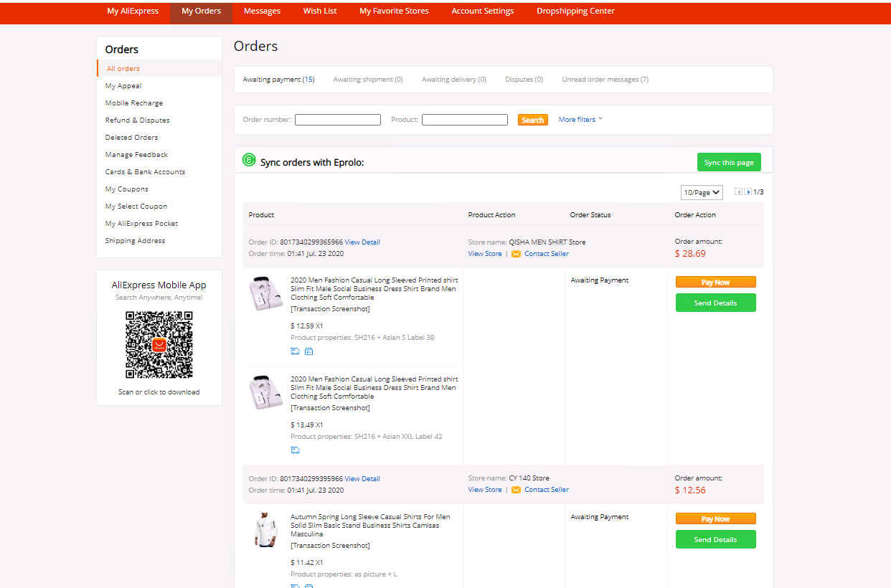Viewport: 891px width, 588px height.
Task: Click View Store for QISHA MEN SHIRT Store
Action: [x=485, y=254]
